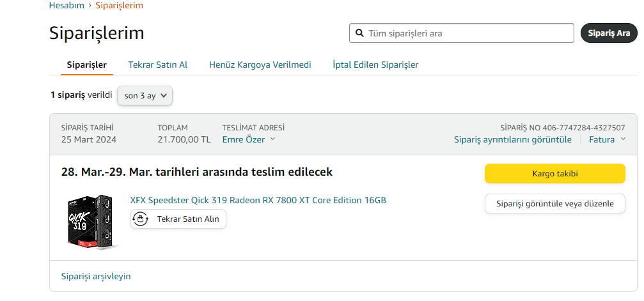This screenshot has width=644, height=301.
Task: Click Siparişi görüntüle veya düzenle button
Action: click(555, 204)
